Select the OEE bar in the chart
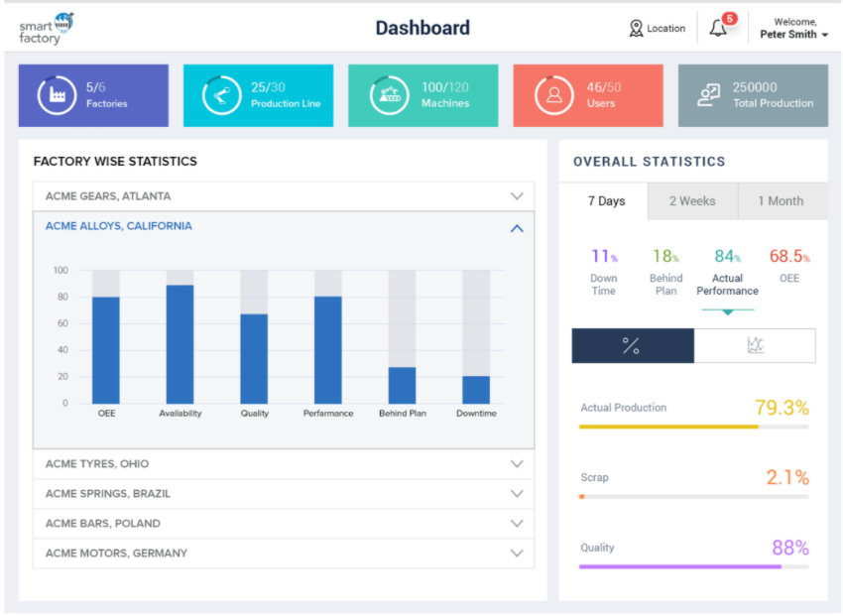Screen dimensions: 843x616 pyautogui.click(x=106, y=348)
